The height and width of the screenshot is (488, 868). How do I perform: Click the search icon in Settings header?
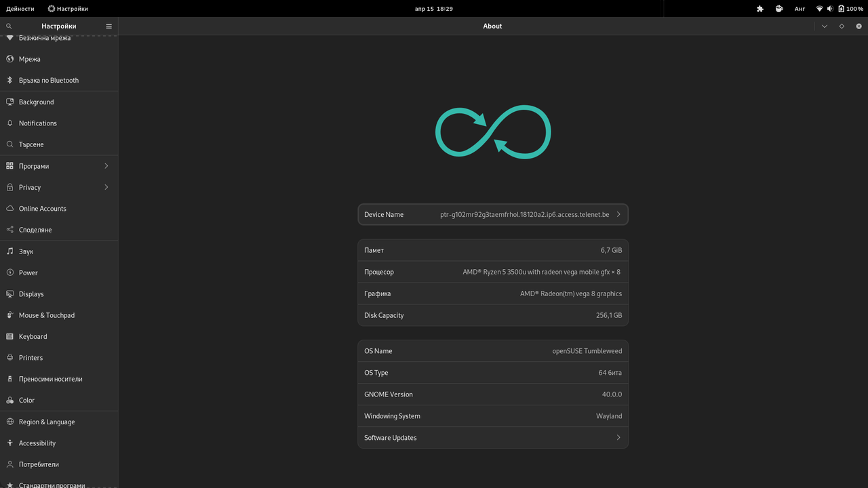tap(9, 26)
